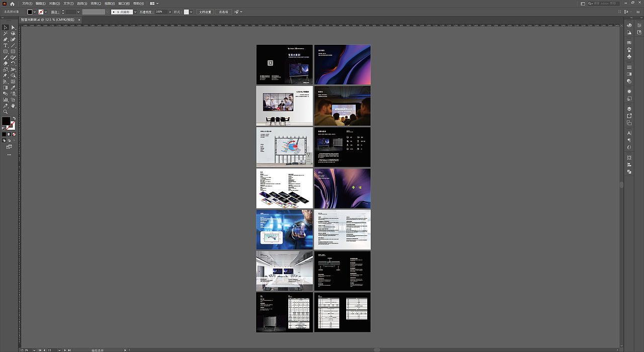Open the Character panel icon
The image size is (644, 352).
[x=629, y=133]
